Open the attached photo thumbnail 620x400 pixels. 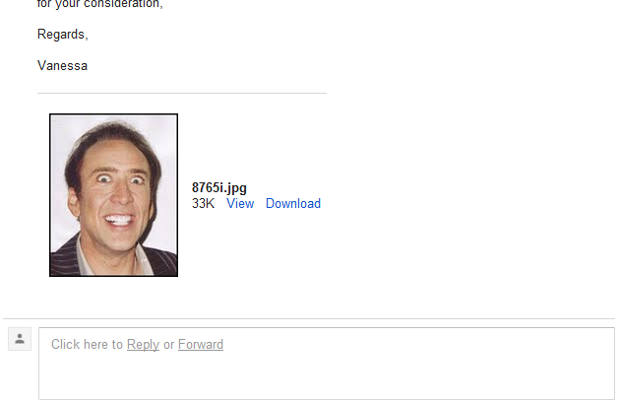click(113, 195)
